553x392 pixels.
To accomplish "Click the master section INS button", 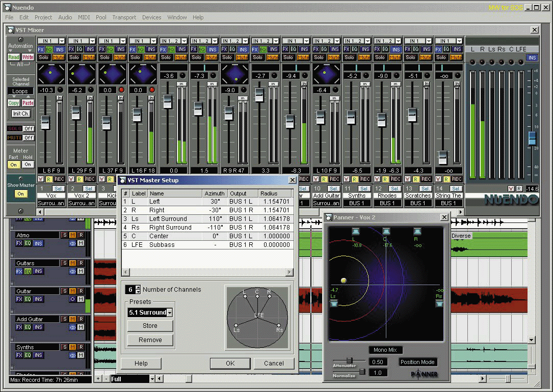I will click(x=532, y=58).
